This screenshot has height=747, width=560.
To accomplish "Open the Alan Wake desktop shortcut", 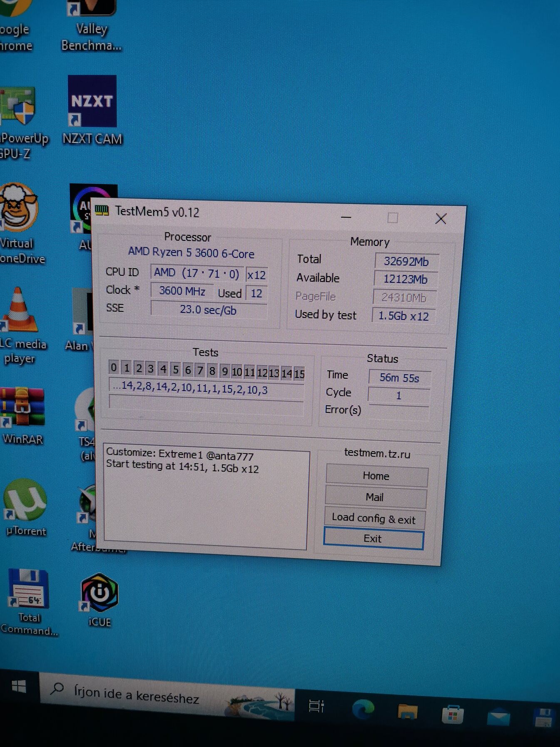I will pos(80,320).
